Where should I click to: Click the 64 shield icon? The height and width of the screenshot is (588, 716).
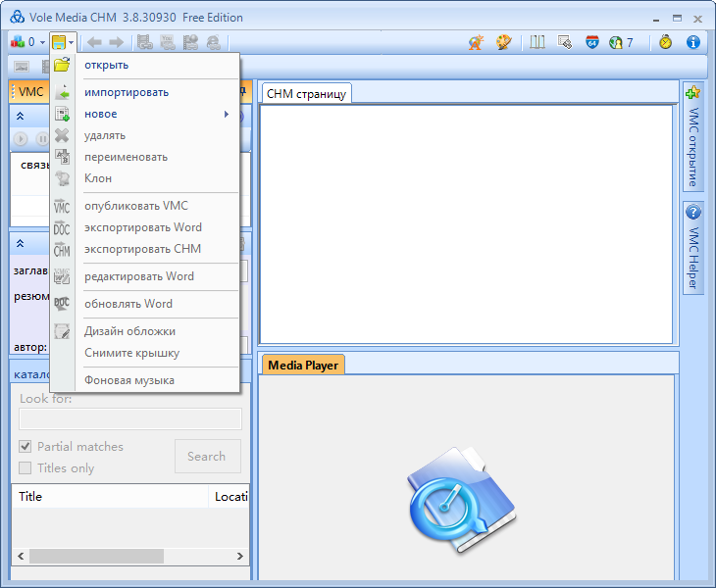tap(592, 42)
